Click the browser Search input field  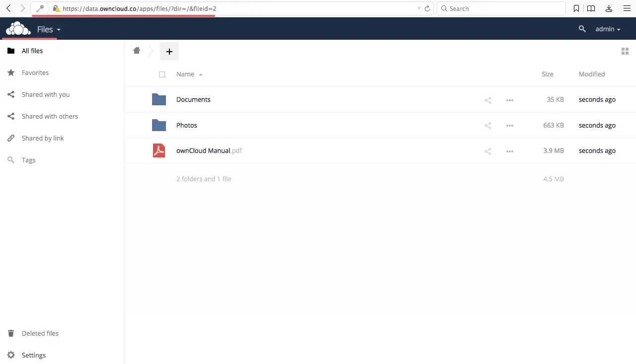501,8
